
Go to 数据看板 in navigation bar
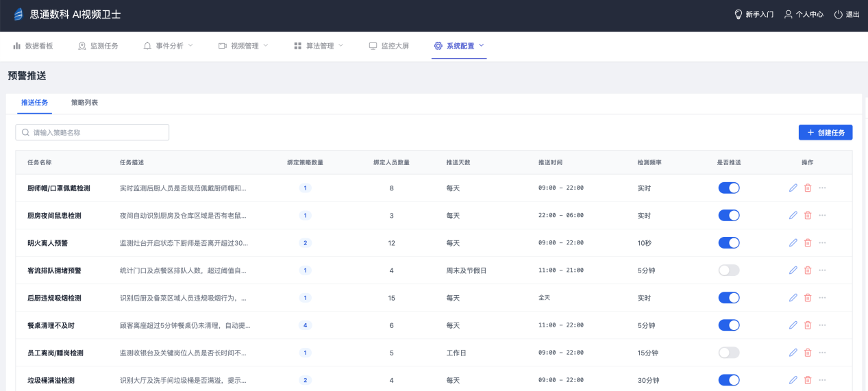tap(33, 46)
